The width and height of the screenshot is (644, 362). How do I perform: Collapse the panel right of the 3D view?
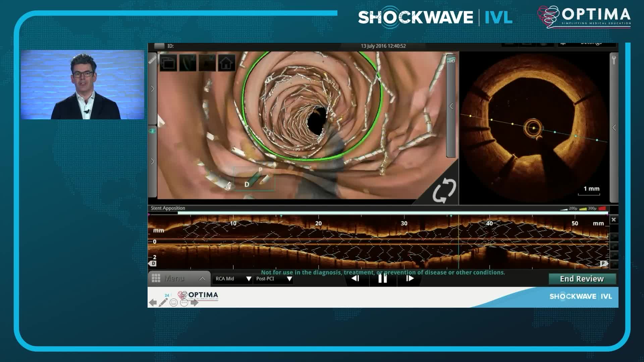pos(451,106)
